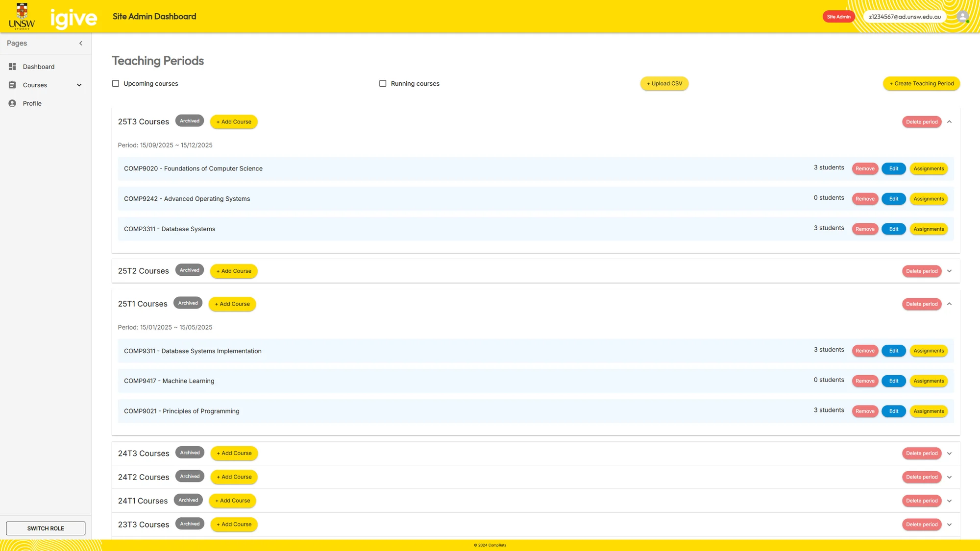
Task: Delete the 23T3 teaching period
Action: 922,525
